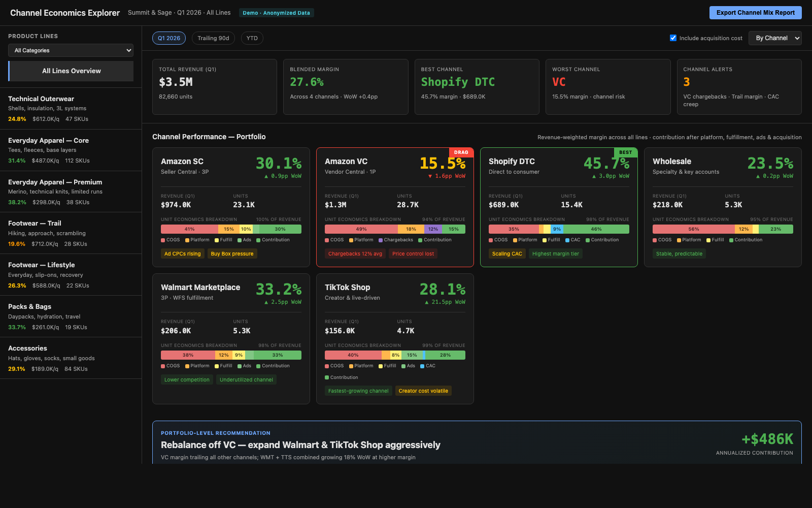Click TikTok Shop Contribution legend swatch
This screenshot has width=812, height=508.
(x=327, y=377)
